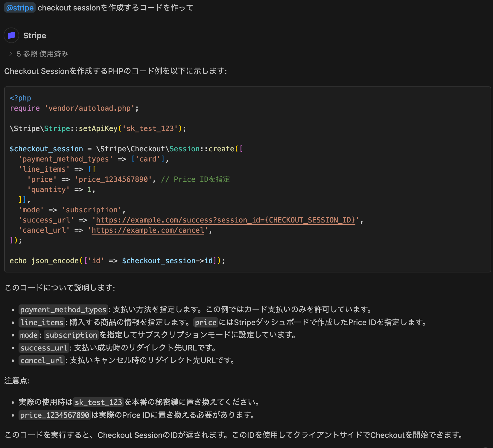The image size is (493, 448).
Task: Click the Stripe header title text
Action: [35, 35]
